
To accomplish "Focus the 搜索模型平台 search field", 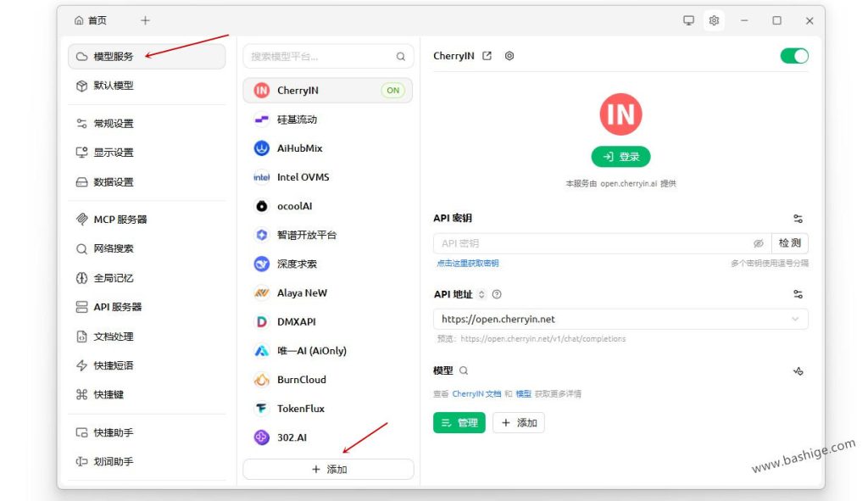I will pyautogui.click(x=328, y=57).
